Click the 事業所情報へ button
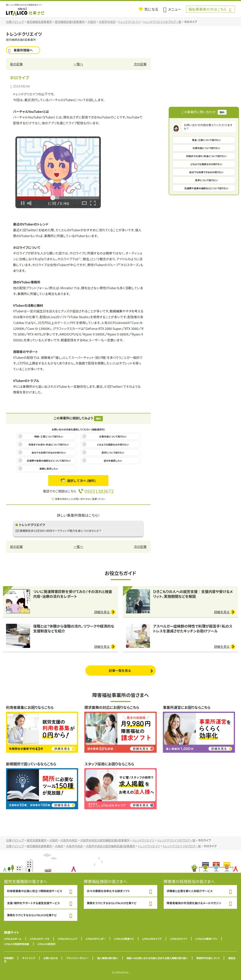Screen dimensions: 241x980 coord(23,50)
